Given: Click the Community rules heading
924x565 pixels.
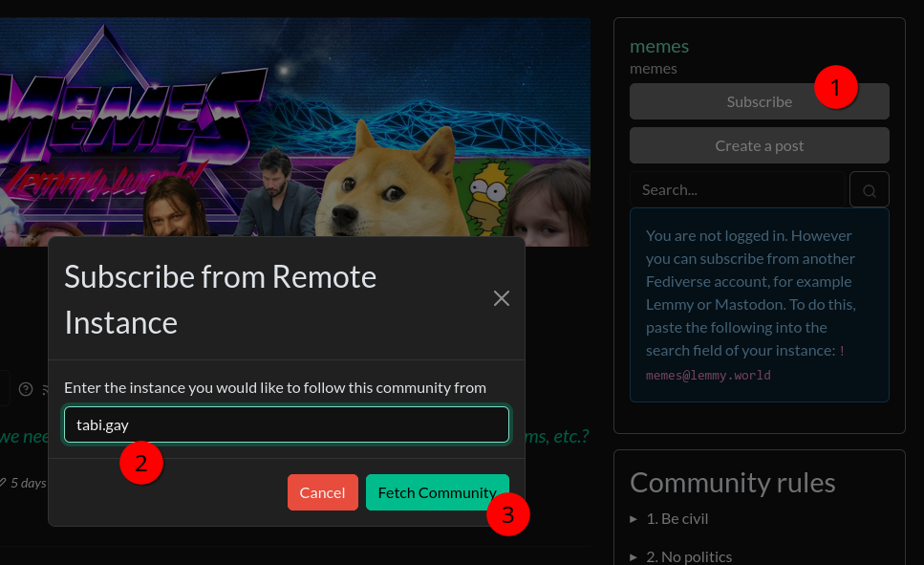Looking at the screenshot, I should (x=732, y=483).
